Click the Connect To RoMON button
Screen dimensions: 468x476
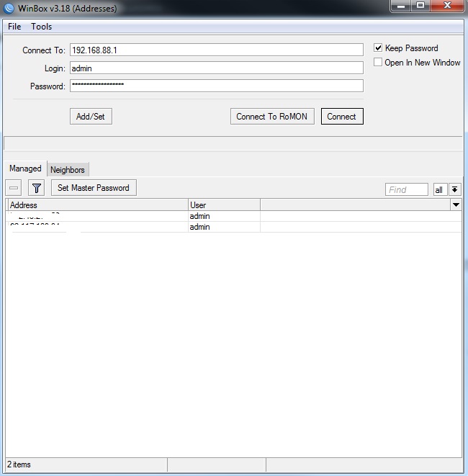[272, 116]
